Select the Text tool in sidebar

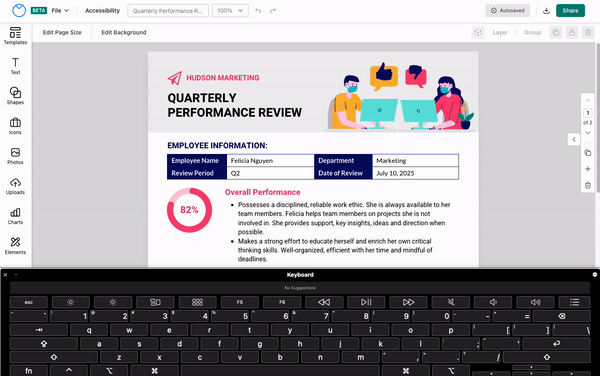[15, 66]
